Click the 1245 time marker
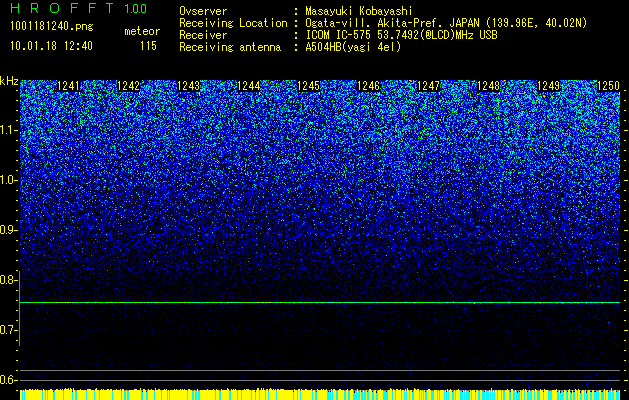629x400 pixels. point(308,85)
